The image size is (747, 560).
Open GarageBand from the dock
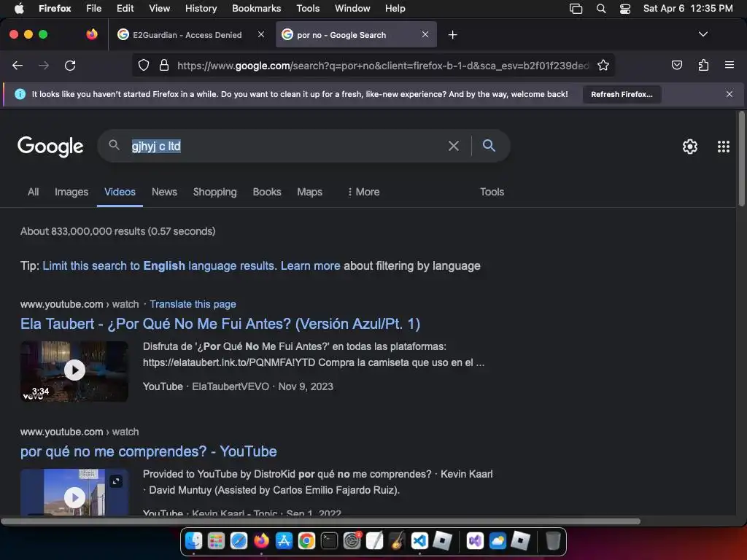397,541
